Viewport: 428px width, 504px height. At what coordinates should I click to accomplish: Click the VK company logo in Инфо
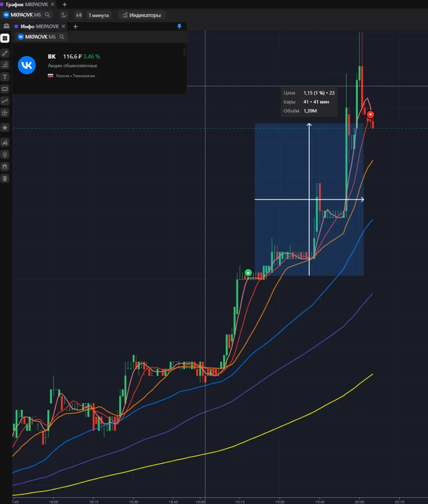point(27,65)
